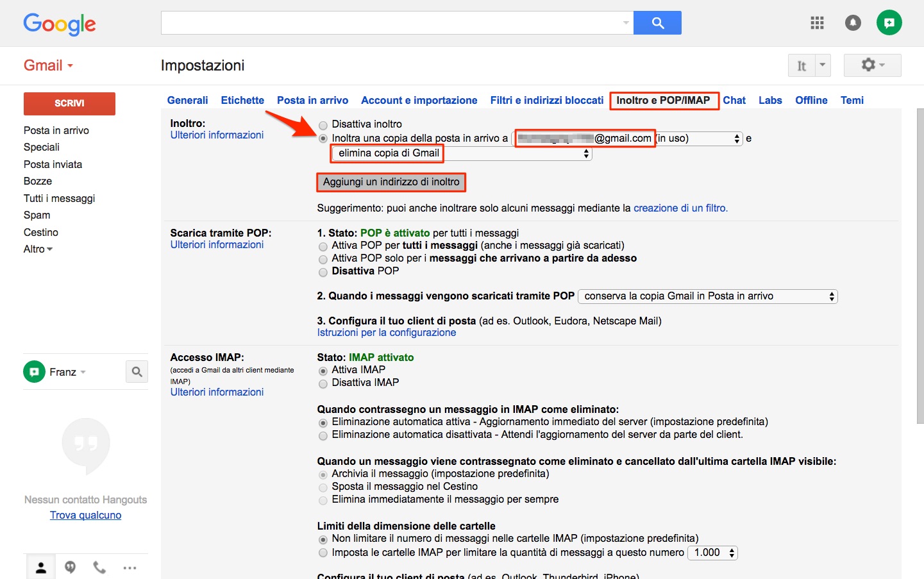Select Attiva POP solo da adesso option
Screen dimensions: 924x579
(x=323, y=259)
